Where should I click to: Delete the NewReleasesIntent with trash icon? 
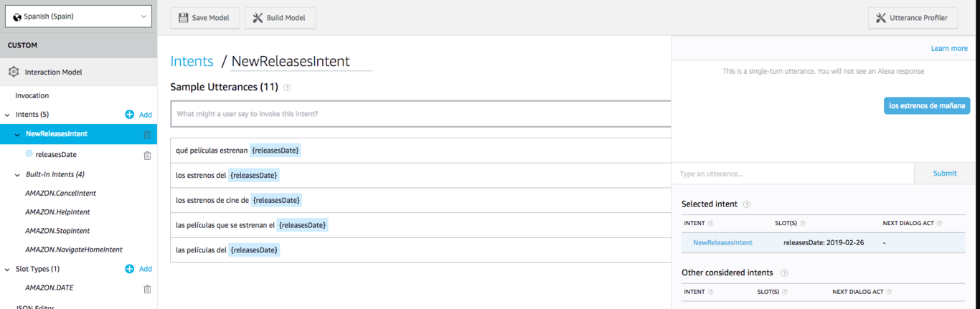pos(147,134)
